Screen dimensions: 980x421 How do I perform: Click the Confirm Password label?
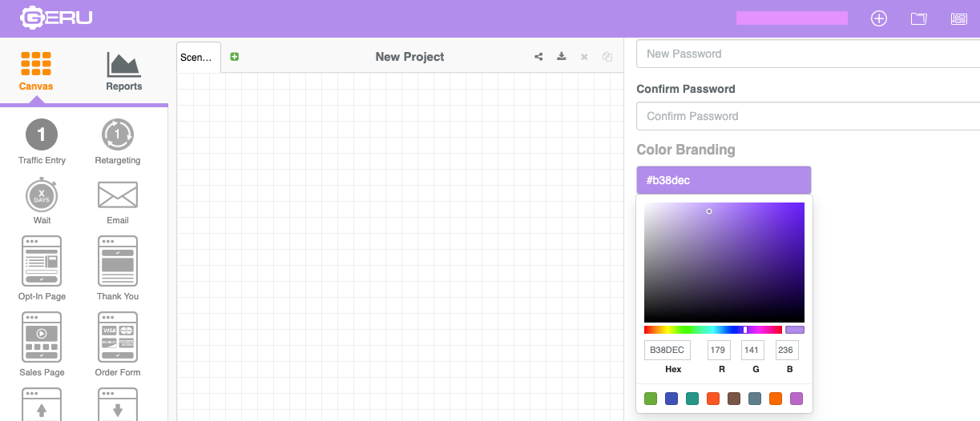(x=686, y=89)
